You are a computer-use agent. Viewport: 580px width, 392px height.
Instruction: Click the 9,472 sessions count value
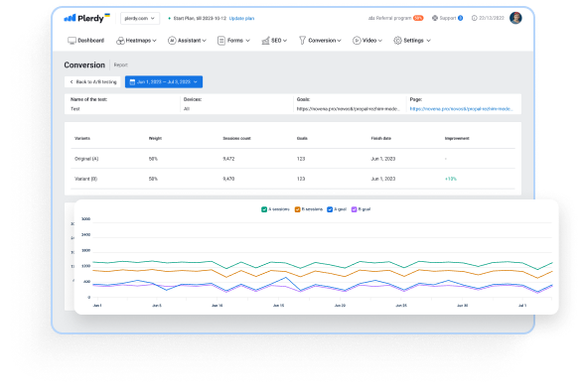[x=228, y=159]
